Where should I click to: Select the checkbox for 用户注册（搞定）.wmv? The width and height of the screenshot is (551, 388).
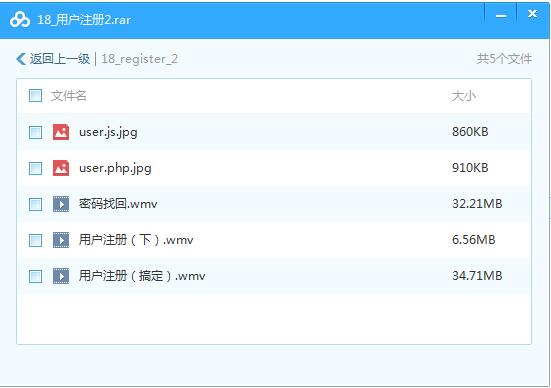[35, 276]
